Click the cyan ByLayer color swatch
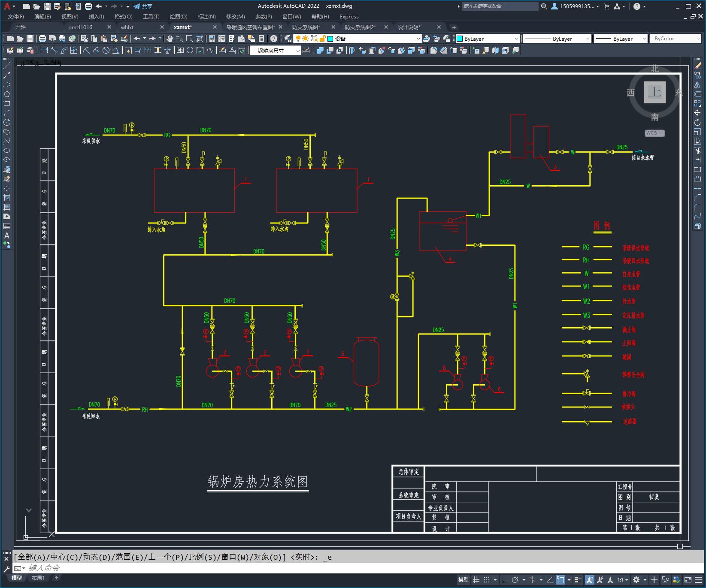The height and width of the screenshot is (588, 706). (460, 39)
